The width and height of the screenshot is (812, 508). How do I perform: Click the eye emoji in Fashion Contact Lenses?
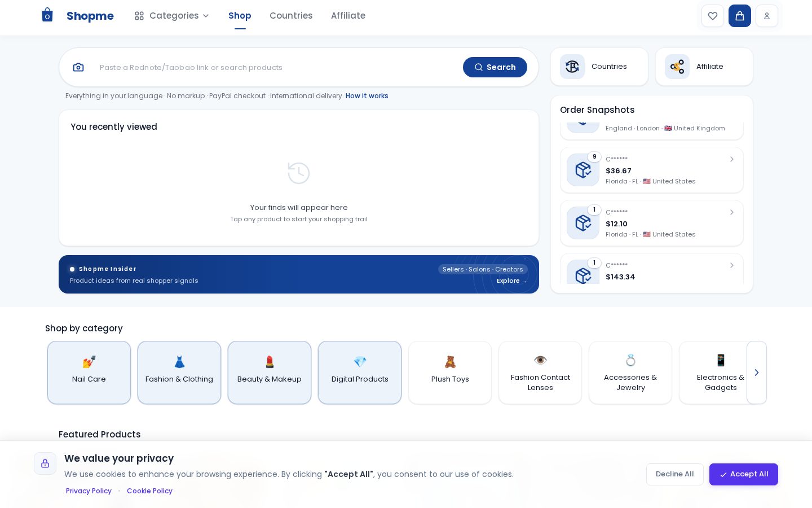(x=540, y=360)
